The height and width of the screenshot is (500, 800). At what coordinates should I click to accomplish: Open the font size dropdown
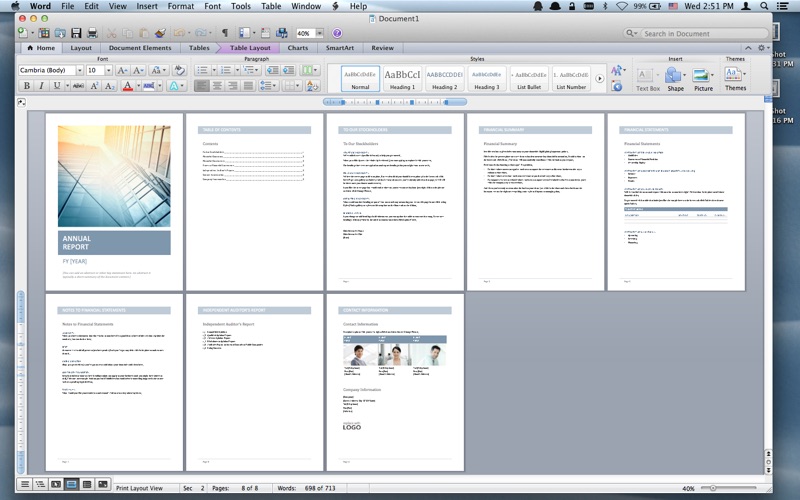pos(107,71)
